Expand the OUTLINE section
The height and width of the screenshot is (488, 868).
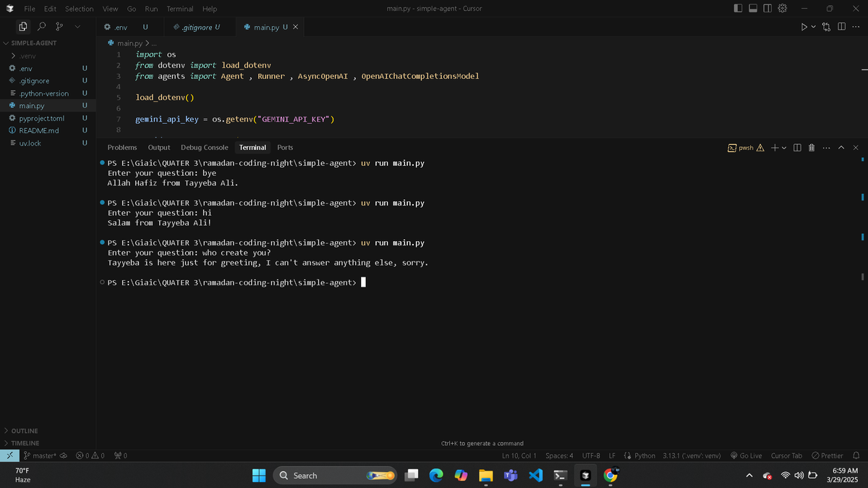48,431
